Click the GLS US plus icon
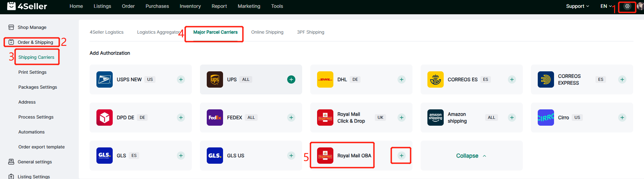Image resolution: width=644 pixels, height=179 pixels. click(291, 156)
